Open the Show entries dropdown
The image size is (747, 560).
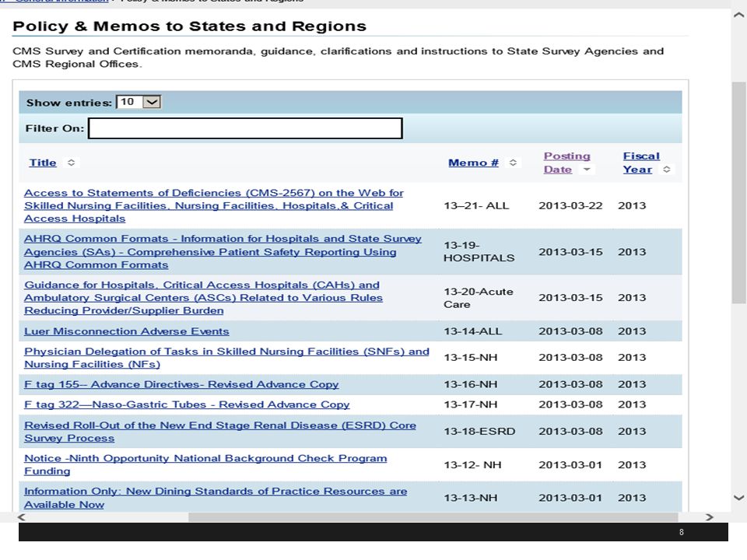pyautogui.click(x=139, y=102)
